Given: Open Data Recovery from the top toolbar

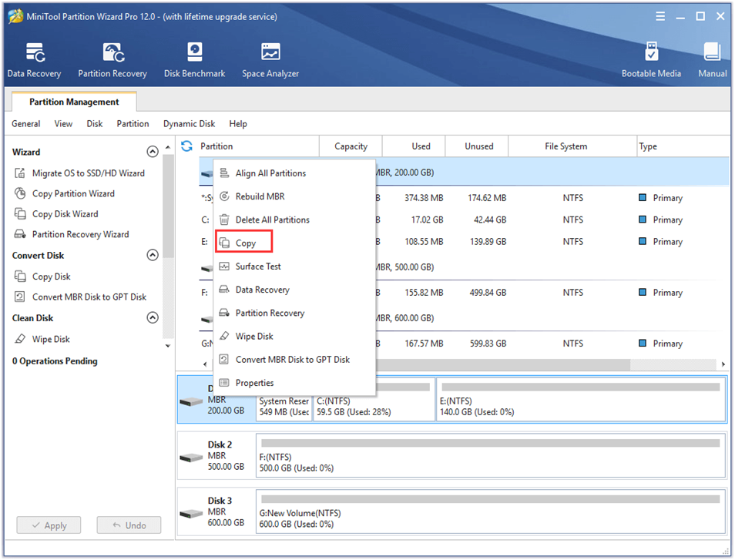Looking at the screenshot, I should [x=34, y=60].
